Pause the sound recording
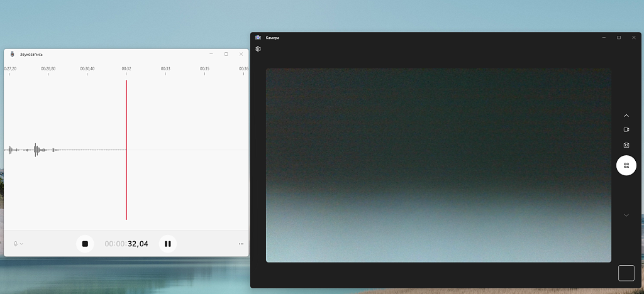Screen dimensions: 644x294 (167, 244)
